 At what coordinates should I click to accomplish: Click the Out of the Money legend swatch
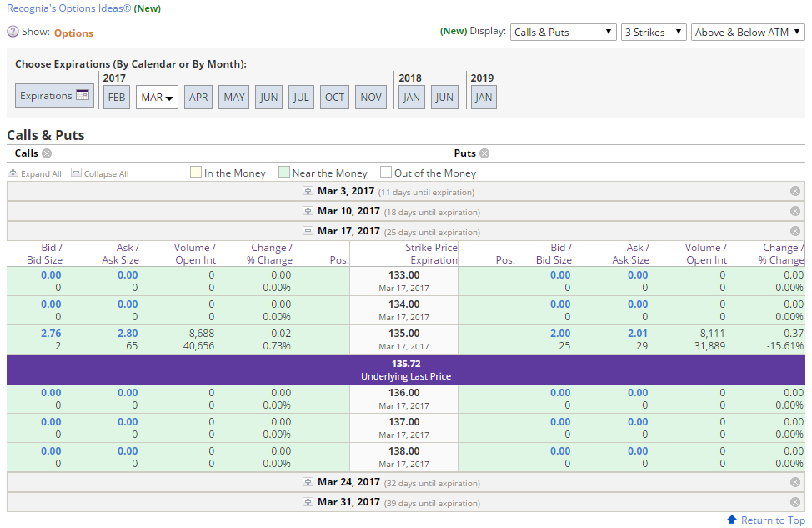pos(386,172)
